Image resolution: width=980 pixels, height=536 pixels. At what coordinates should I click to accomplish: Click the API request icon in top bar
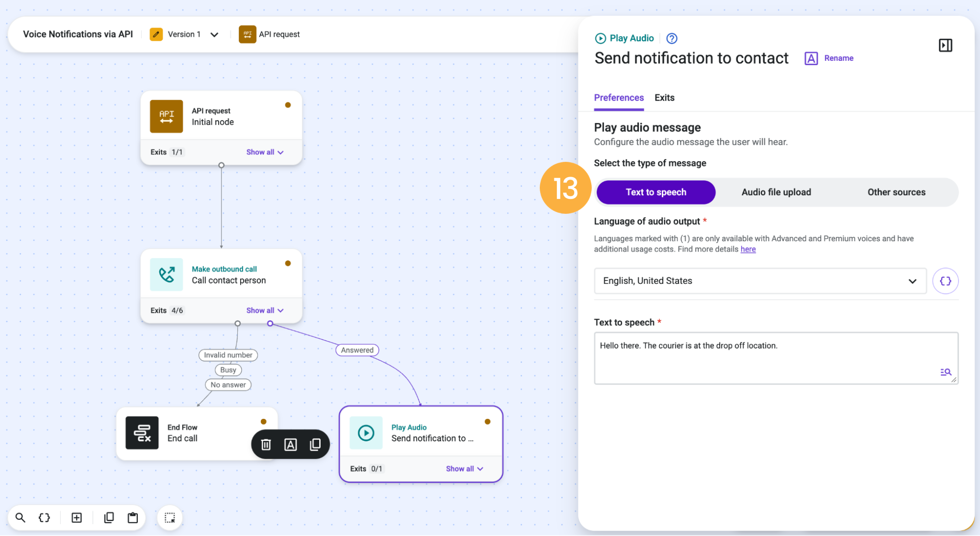[x=247, y=34]
